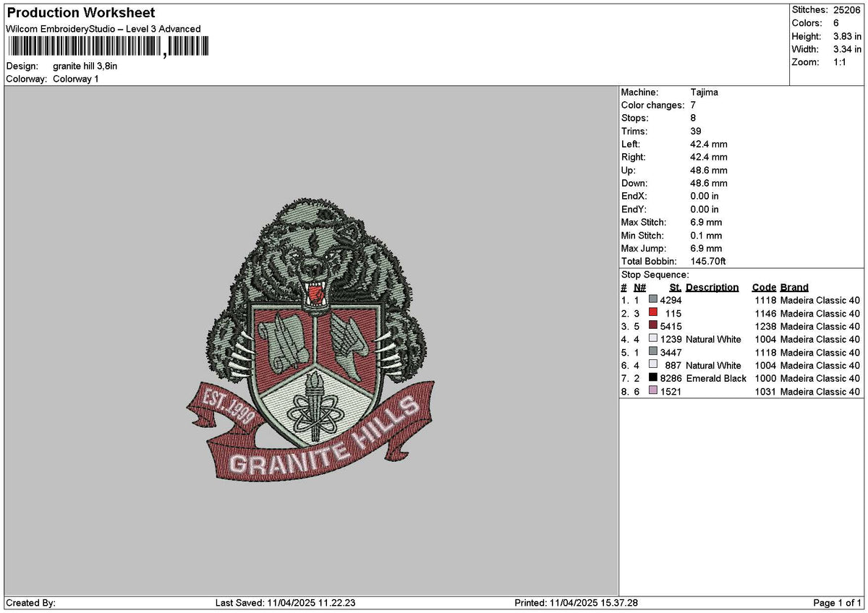Click the Granite Hills bear embroidery preview

(310, 339)
